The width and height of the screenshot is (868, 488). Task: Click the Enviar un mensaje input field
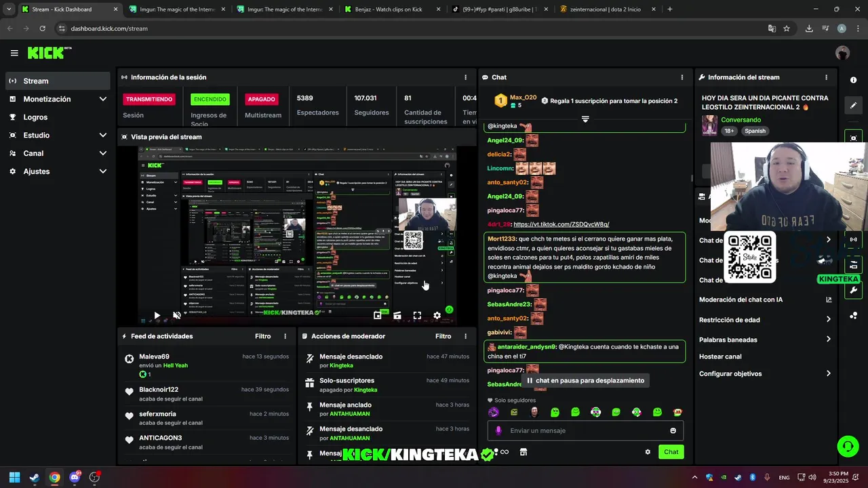585,430
